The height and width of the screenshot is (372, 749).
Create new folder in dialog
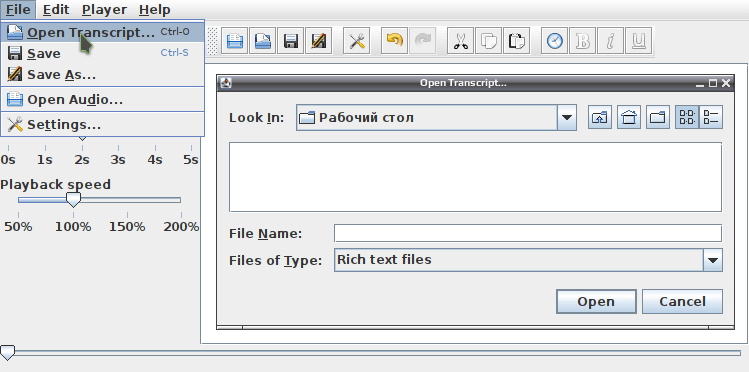tap(658, 117)
